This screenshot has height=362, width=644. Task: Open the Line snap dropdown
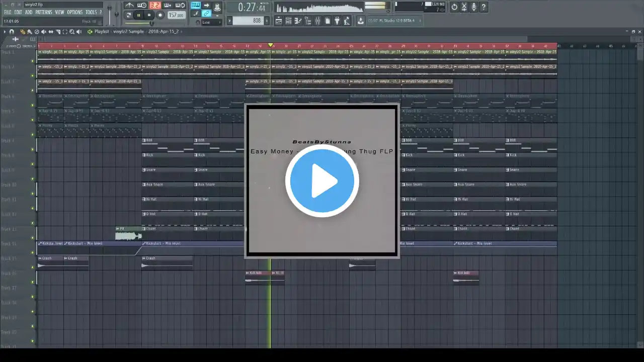pos(211,22)
